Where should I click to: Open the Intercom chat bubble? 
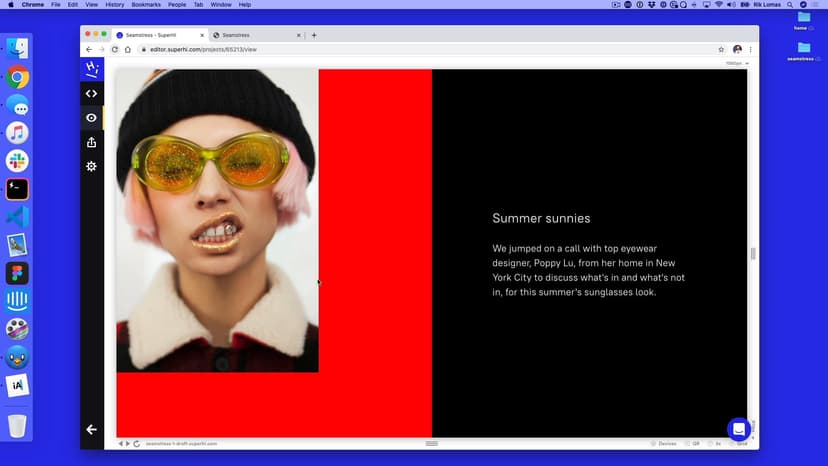coord(738,429)
